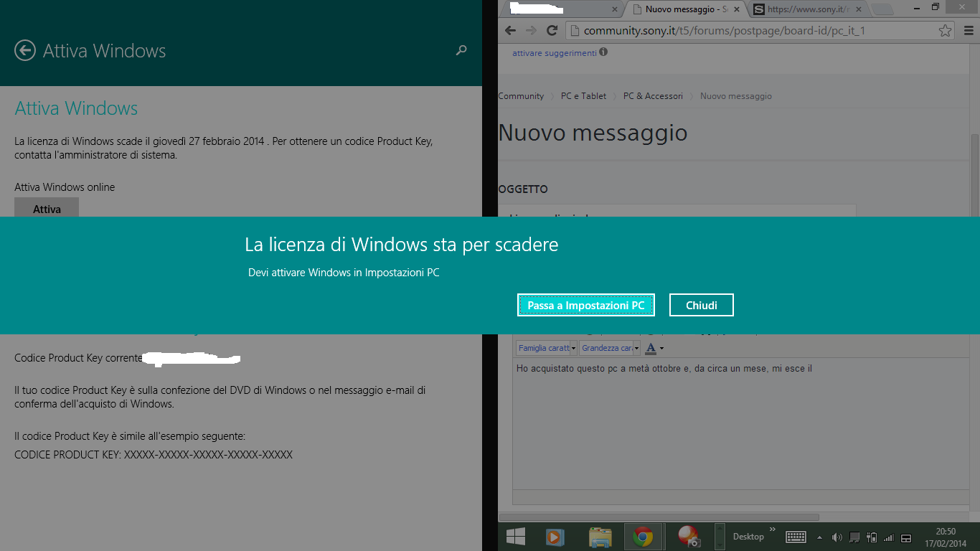980x551 pixels.
Task: Click the attivare suggerimenti link
Action: click(x=554, y=53)
